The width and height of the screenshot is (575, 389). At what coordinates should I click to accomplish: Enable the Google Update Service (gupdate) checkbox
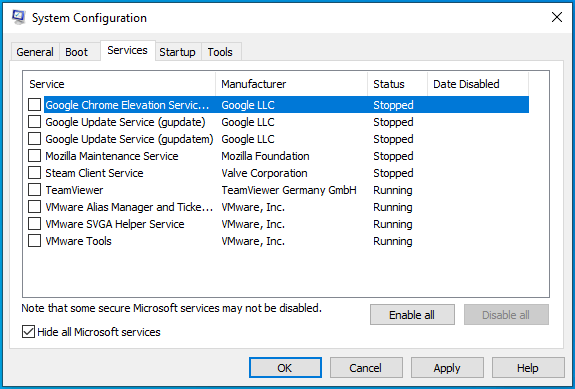[x=34, y=122]
